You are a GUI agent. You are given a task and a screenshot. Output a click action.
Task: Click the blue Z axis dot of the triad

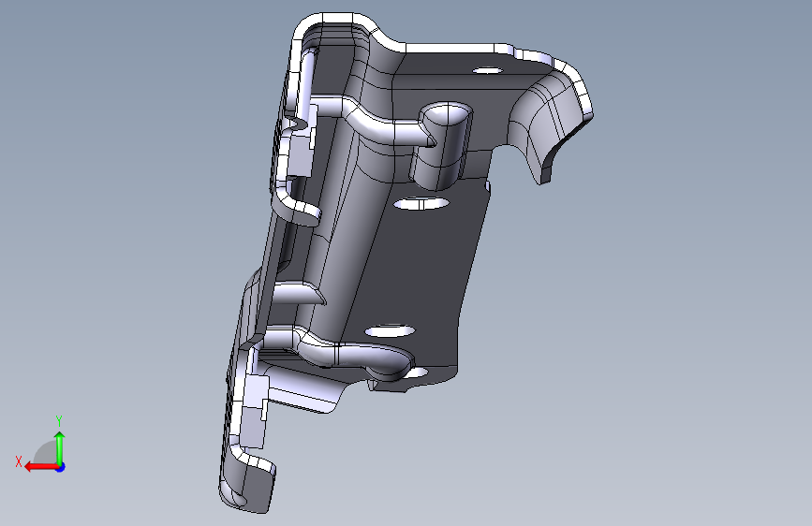(61, 467)
